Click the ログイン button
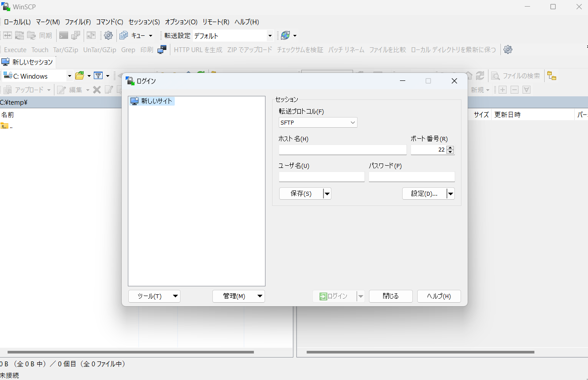Viewport: 588px width, 380px height. 335,296
